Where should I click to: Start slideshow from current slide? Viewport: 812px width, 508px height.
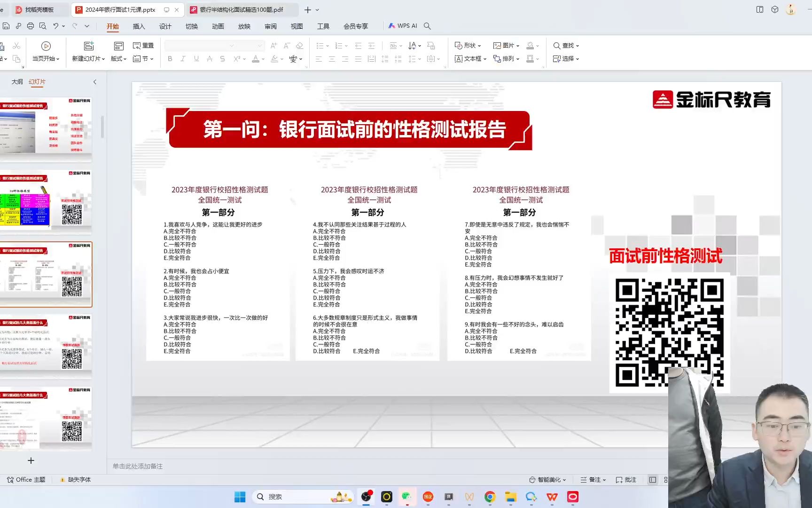46,46
